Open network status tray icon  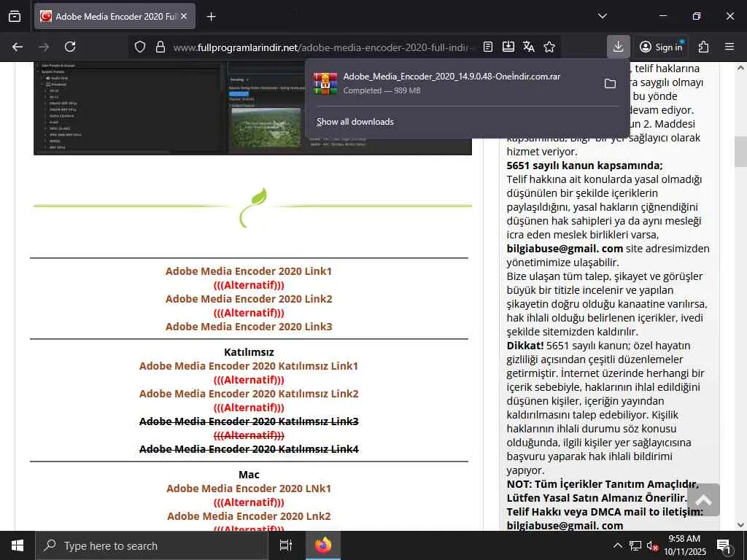(635, 545)
